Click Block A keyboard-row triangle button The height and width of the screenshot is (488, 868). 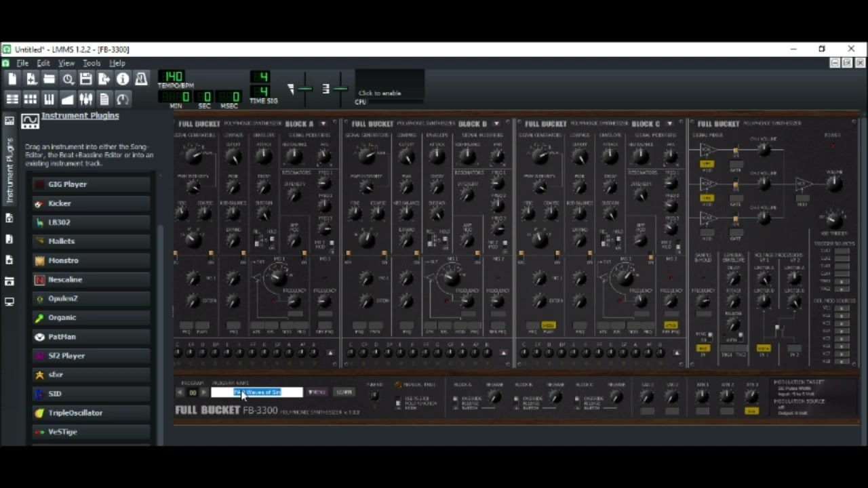[330, 352]
